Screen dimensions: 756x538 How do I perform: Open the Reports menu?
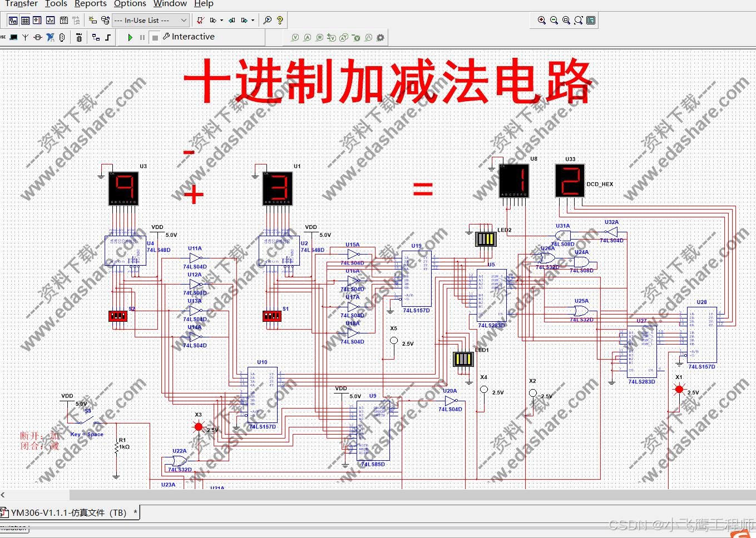point(91,3)
